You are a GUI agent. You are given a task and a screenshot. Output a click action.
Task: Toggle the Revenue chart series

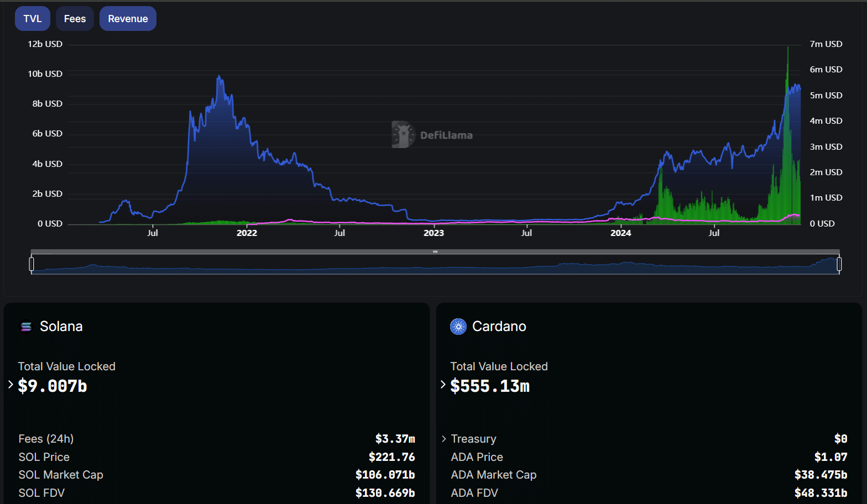(x=128, y=19)
